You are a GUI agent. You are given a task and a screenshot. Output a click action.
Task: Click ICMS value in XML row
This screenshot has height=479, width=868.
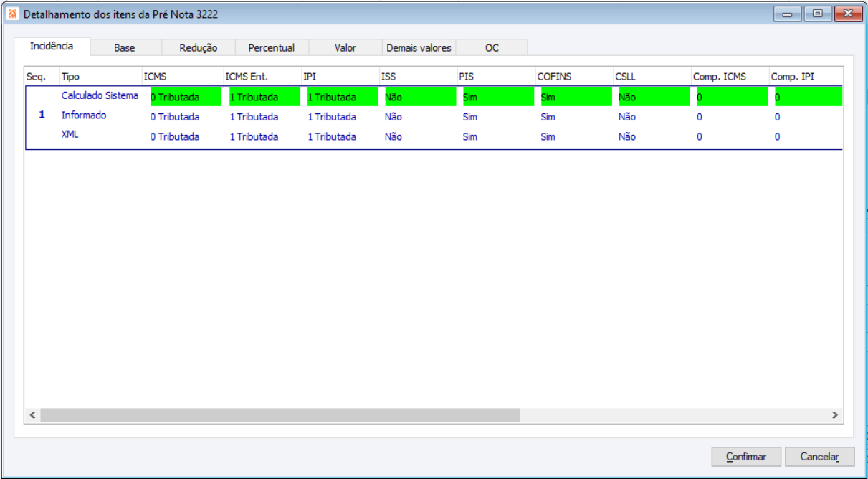[x=175, y=136]
